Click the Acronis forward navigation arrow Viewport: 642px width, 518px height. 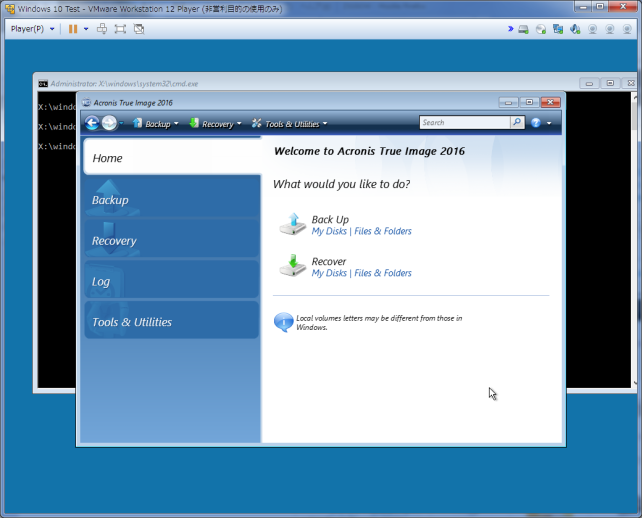coord(109,123)
